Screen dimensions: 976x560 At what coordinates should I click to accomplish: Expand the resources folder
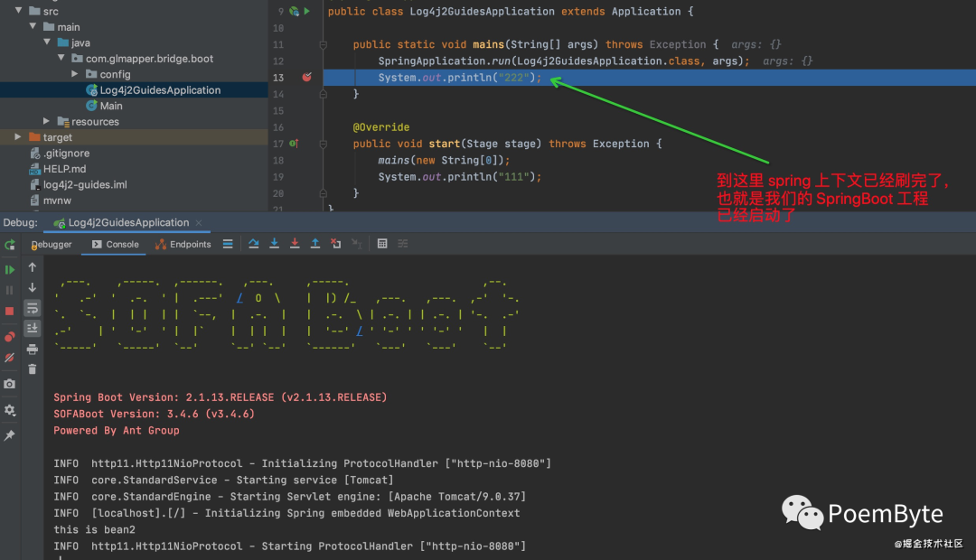[47, 121]
